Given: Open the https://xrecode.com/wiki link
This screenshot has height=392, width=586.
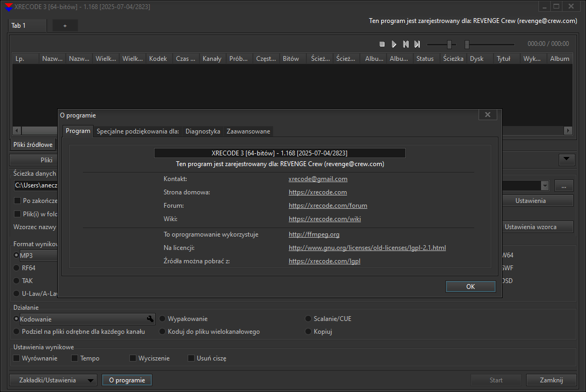Looking at the screenshot, I should 325,219.
